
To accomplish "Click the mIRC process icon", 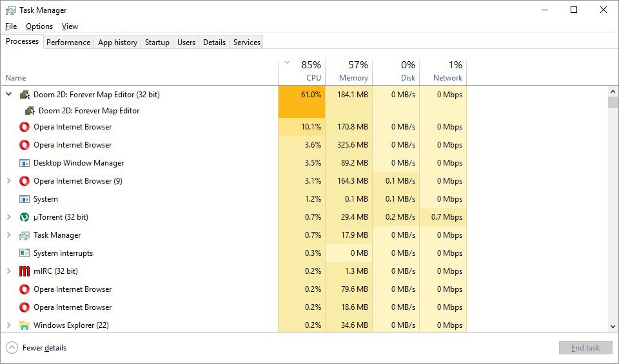I will tap(25, 271).
